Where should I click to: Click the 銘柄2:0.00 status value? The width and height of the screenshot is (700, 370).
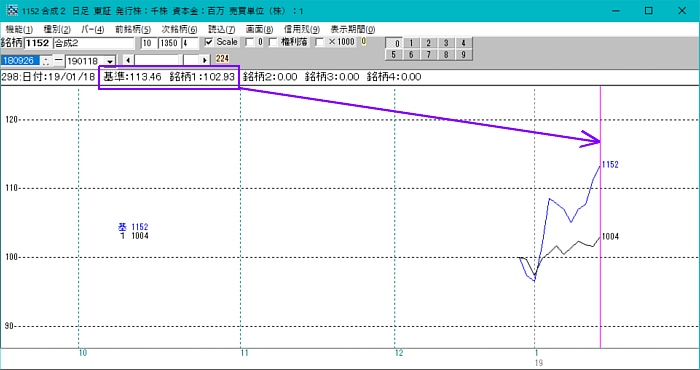click(x=270, y=77)
